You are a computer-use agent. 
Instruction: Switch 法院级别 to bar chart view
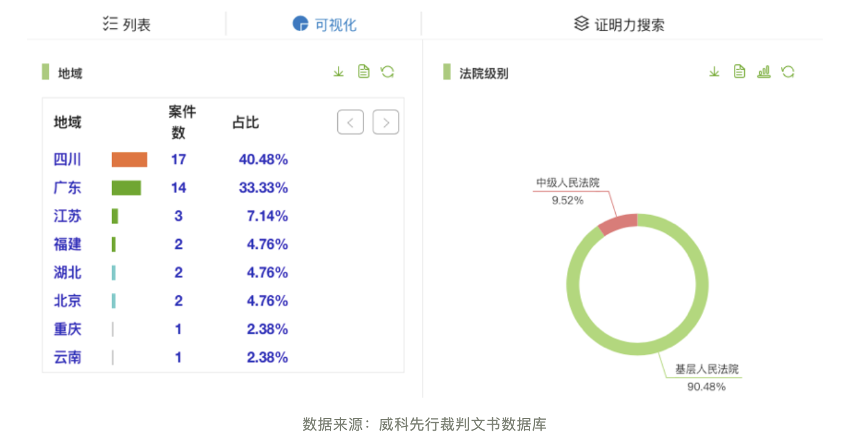pos(763,72)
